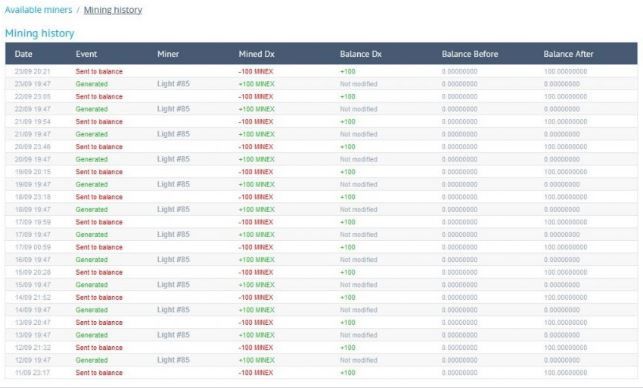Click Light #85 in the 18/09 19:47 row

[x=173, y=209]
